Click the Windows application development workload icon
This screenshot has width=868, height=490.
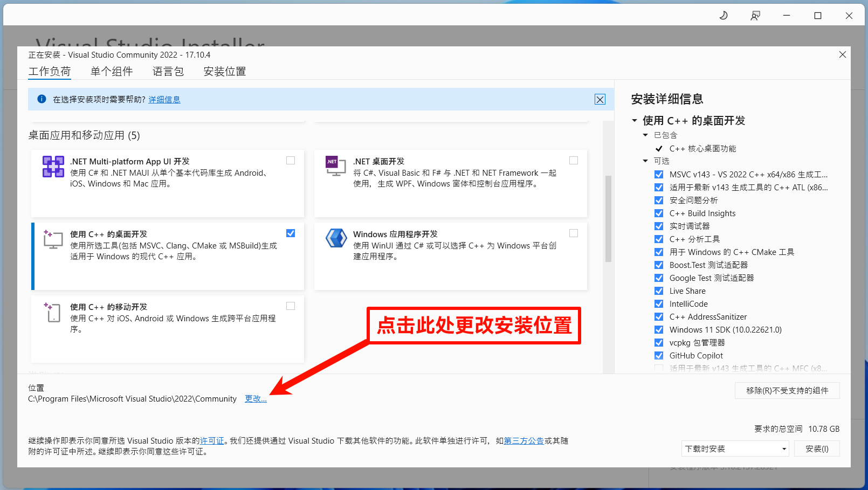pyautogui.click(x=336, y=238)
